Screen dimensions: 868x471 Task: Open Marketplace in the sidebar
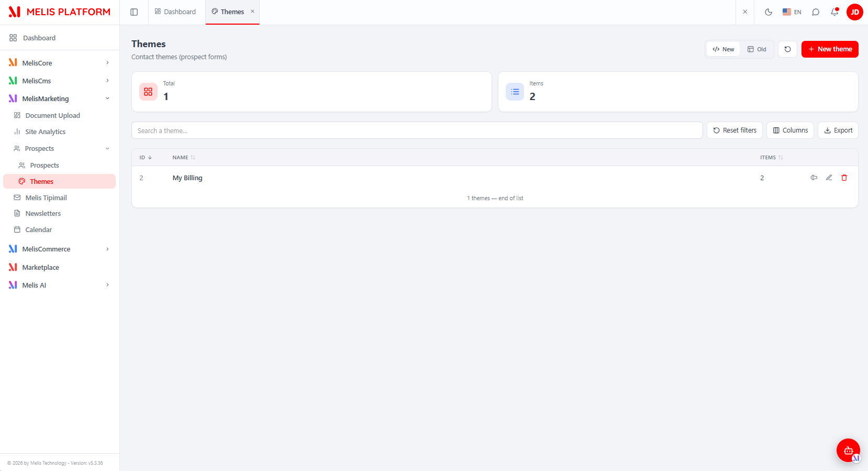[59, 267]
